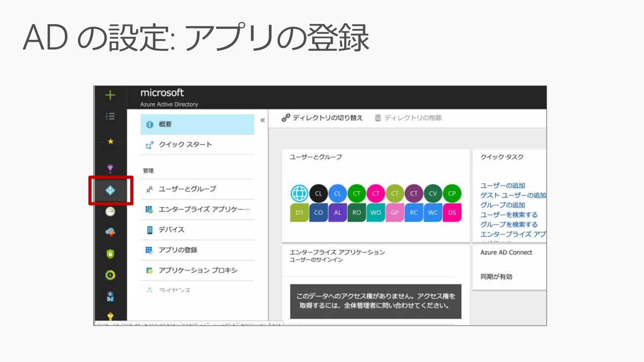Open the green shield security icon
Image resolution: width=644 pixels, height=362 pixels.
(110, 254)
